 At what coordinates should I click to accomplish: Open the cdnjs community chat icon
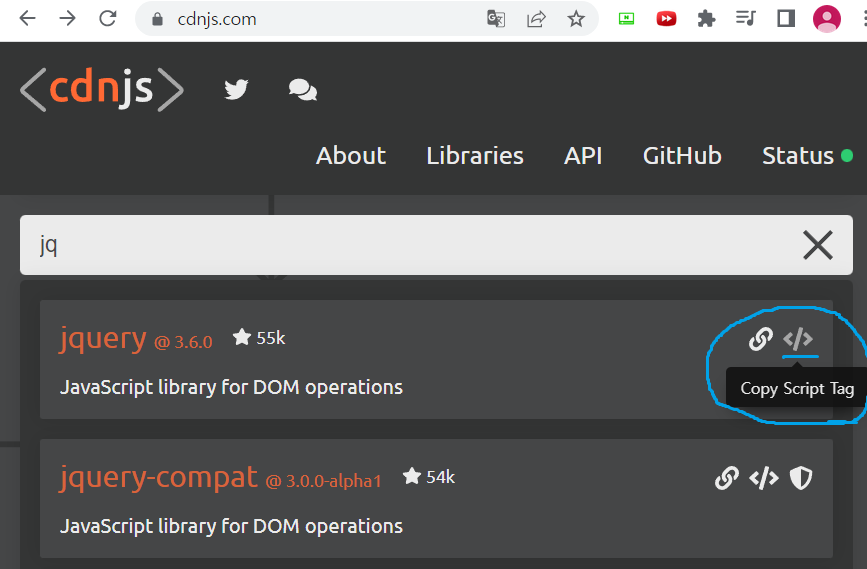303,90
